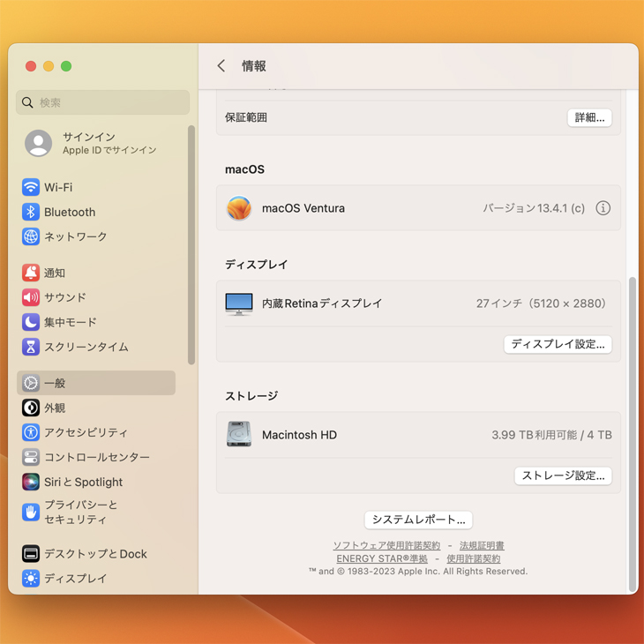Image resolution: width=644 pixels, height=644 pixels.
Task: Click the Macintosh HD drive icon
Action: pos(238,434)
